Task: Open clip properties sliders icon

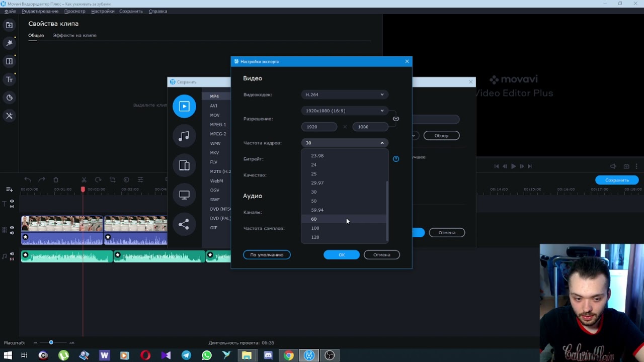Action: [x=140, y=180]
